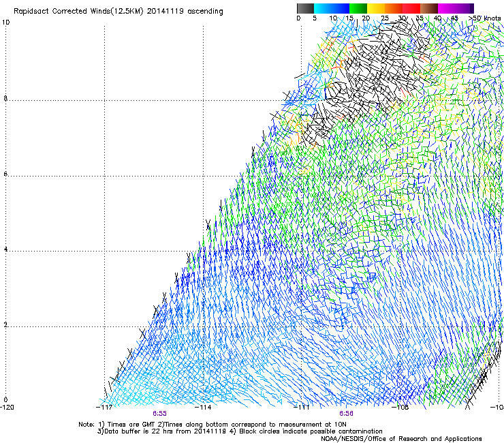Click the purple '6:55' swath time label
The width and height of the screenshot is (504, 443).
[160, 414]
